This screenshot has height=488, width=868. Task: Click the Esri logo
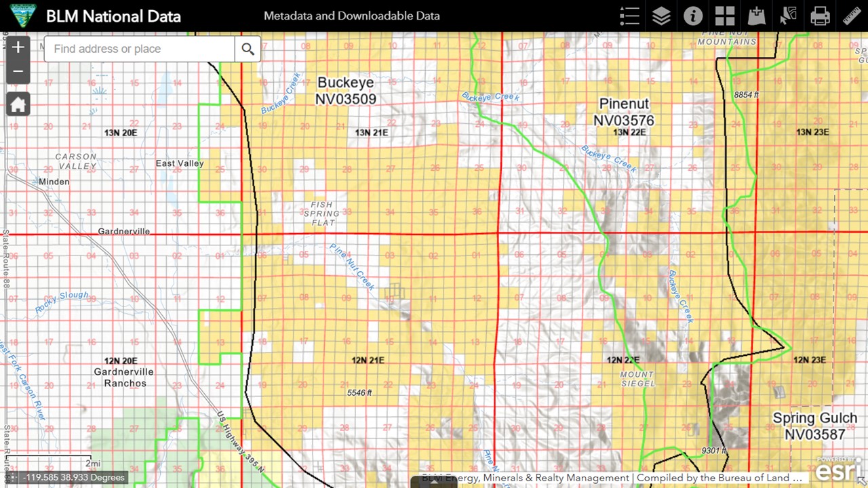click(x=837, y=469)
